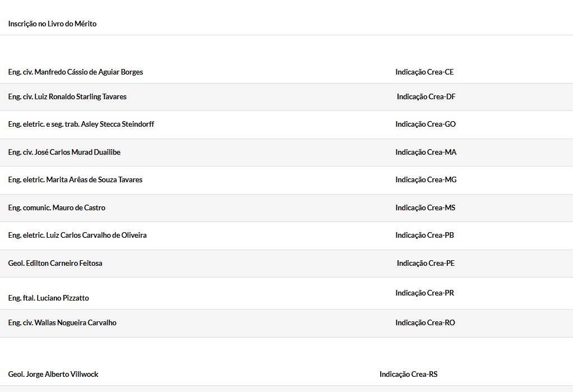
Task: Select Wallas Nogueira Carvalho row name
Action: click(62, 323)
